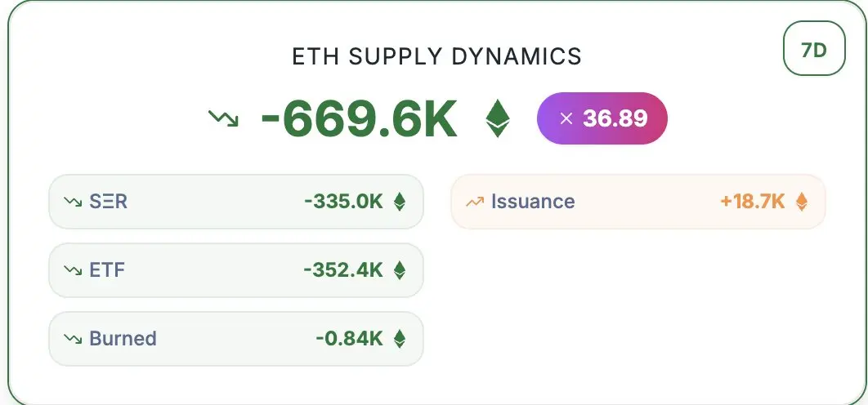The image size is (868, 405).
Task: Click the Ethereum icon in the Burned row
Action: [399, 339]
